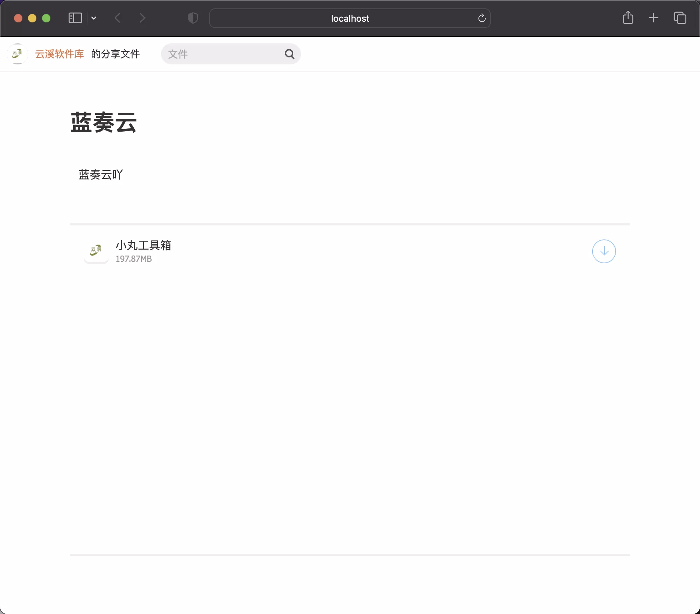Click the 云溪软件库 avatar logo in header

[17, 54]
